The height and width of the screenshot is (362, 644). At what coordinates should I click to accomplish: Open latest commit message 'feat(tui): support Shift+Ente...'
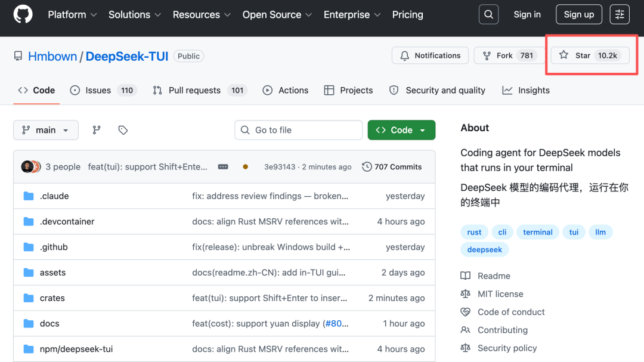147,167
